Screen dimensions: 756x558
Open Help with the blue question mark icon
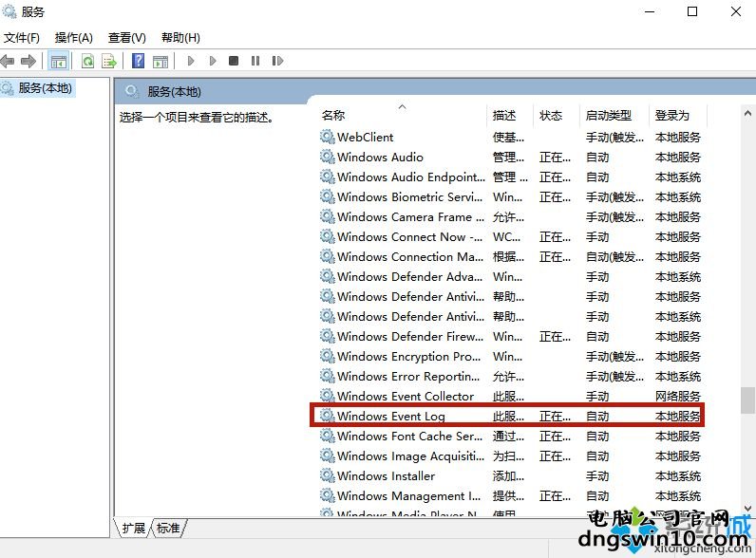(138, 61)
